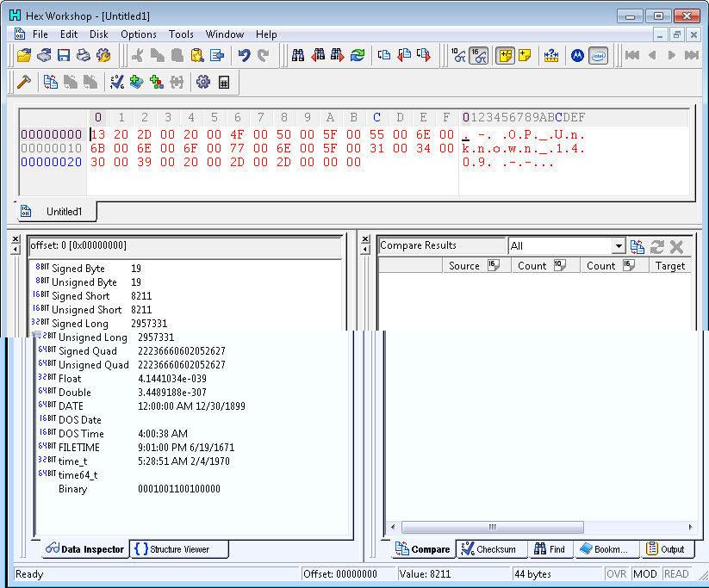Click the Save floppy disk icon
The height and width of the screenshot is (588, 709).
[x=64, y=55]
